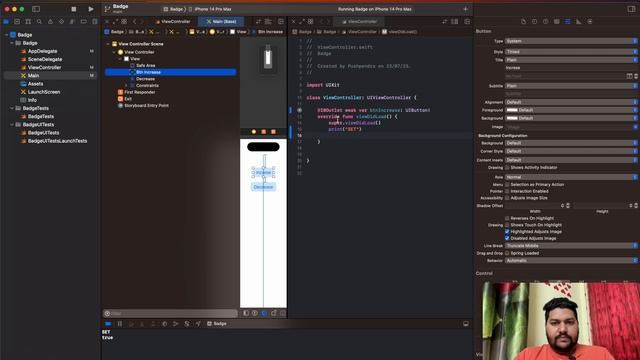Show the Size inspector ruler icon

pos(579,21)
